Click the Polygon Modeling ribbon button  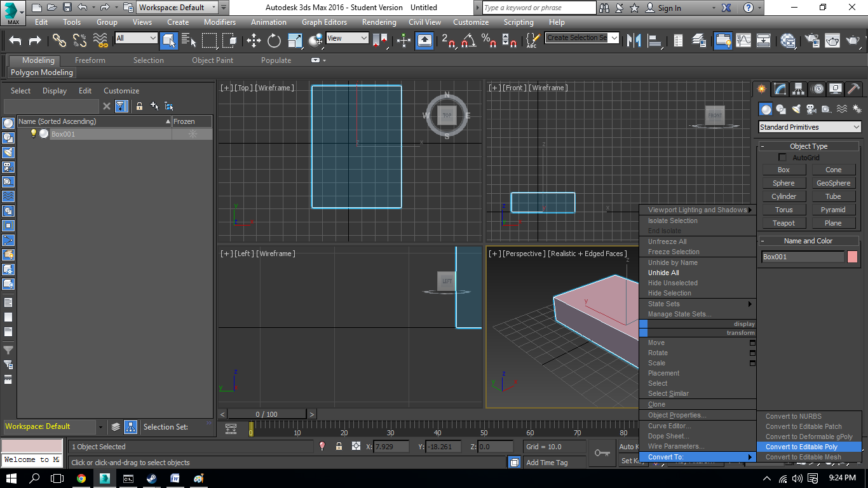click(x=42, y=72)
